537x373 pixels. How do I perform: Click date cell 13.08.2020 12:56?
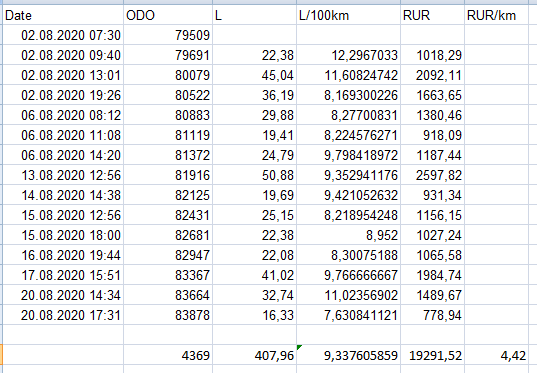[63, 175]
